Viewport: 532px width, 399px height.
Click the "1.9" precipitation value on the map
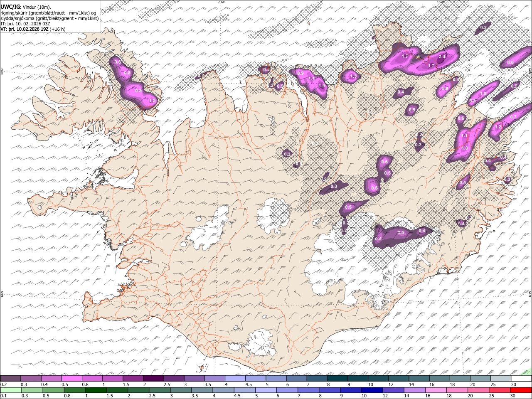pyautogui.click(x=321, y=86)
